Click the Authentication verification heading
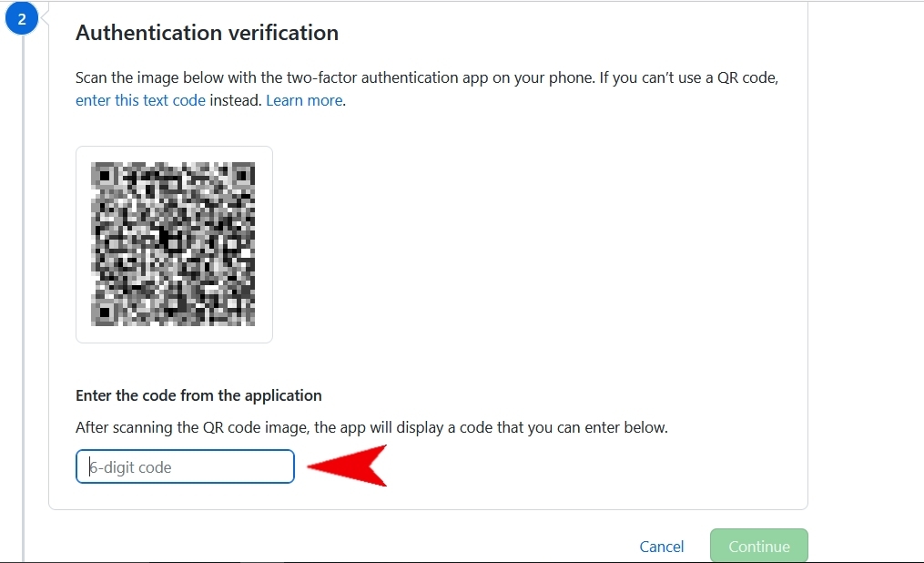Image resolution: width=924 pixels, height=563 pixels. (x=208, y=32)
